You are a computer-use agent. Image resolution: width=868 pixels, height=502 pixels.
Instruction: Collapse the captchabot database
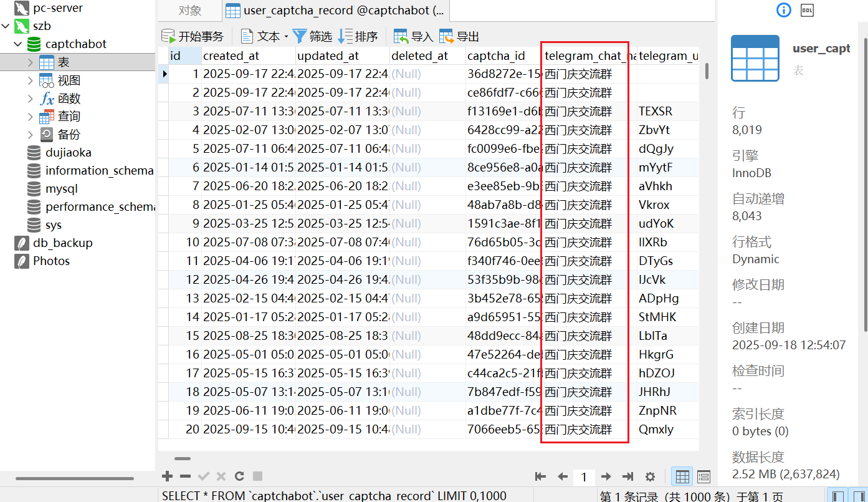coord(18,44)
